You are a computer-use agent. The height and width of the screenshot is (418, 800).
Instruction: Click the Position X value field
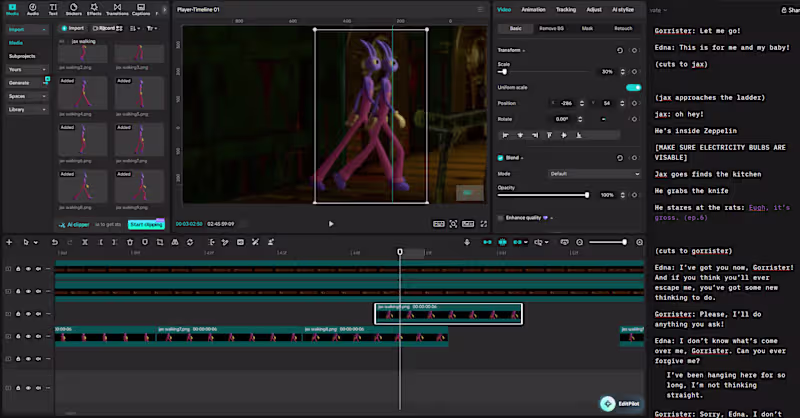point(566,103)
